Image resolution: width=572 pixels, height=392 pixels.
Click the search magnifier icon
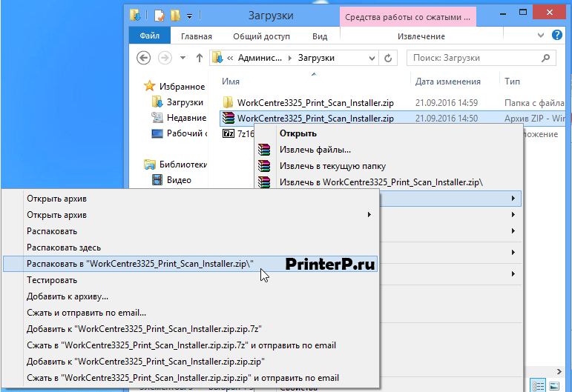[x=546, y=58]
